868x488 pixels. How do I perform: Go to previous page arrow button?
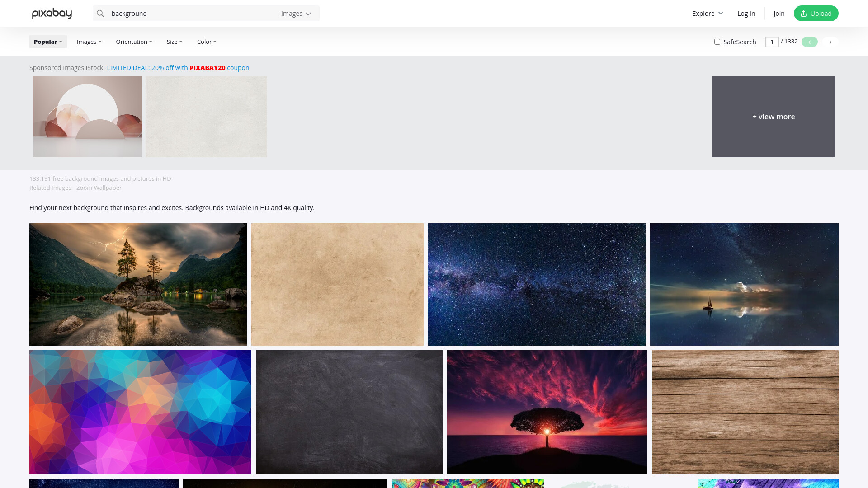810,42
